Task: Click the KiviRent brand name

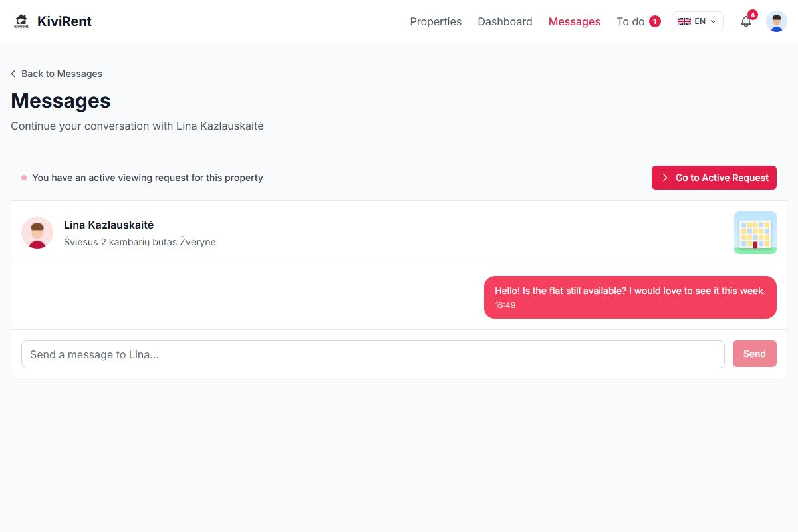Action: [x=65, y=21]
